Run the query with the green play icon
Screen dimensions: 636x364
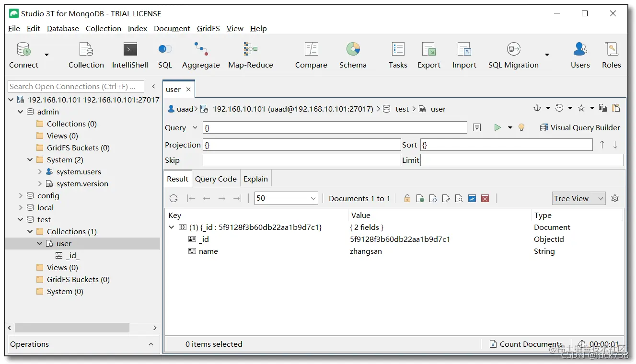pos(497,127)
